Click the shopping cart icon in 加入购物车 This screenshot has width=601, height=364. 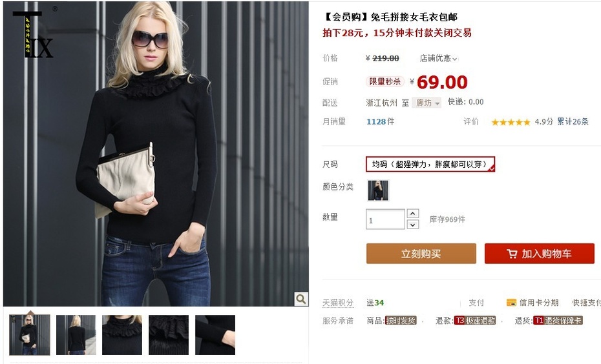(x=512, y=254)
